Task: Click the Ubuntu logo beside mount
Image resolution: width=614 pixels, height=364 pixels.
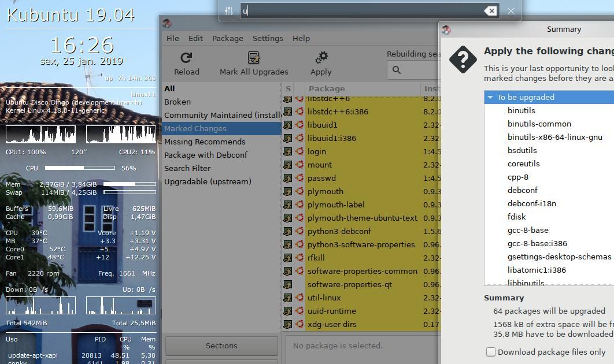Action: pos(299,165)
